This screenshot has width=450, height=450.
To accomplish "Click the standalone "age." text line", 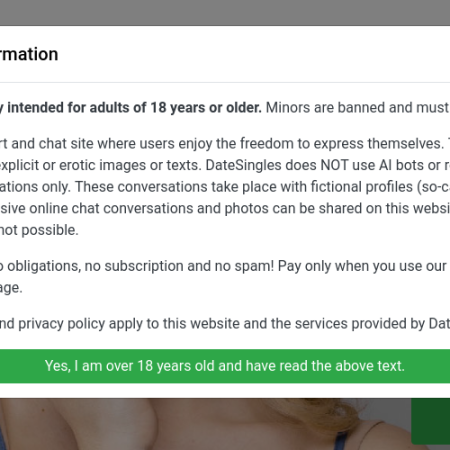I will click(x=11, y=288).
